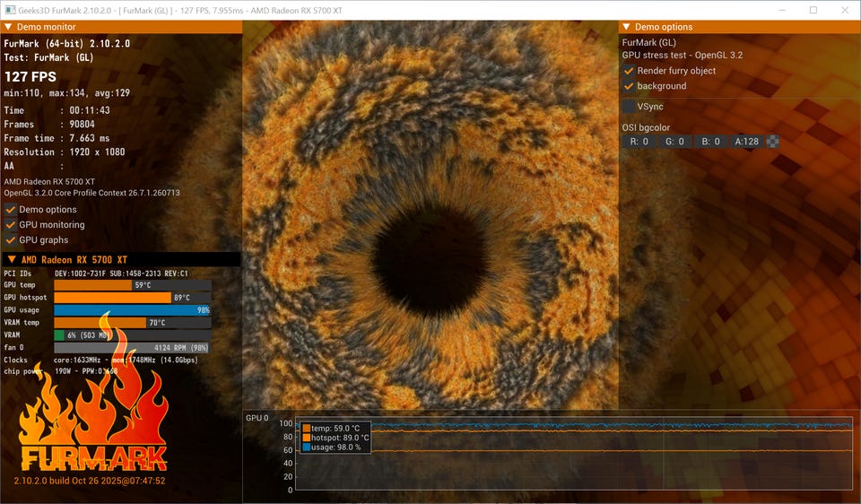Uncheck the GPU graphs checkbox
861x504 pixels.
tap(11, 240)
